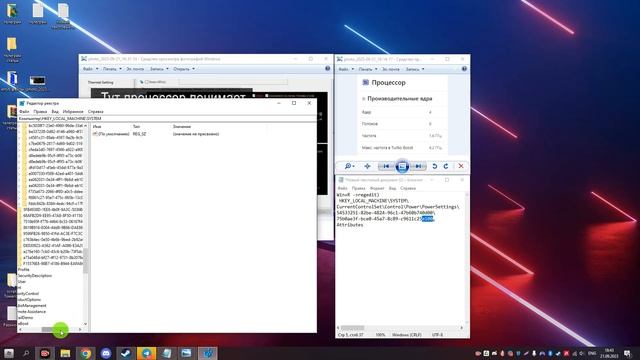The height and width of the screenshot is (360, 640).
Task: Open Правка menu in Notepad
Action: click(358, 188)
